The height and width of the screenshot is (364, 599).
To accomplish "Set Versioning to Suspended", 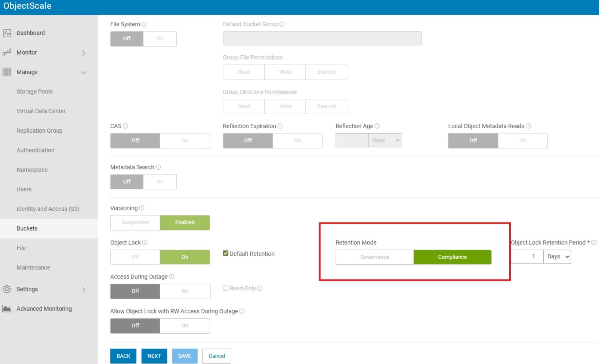I will tap(135, 223).
